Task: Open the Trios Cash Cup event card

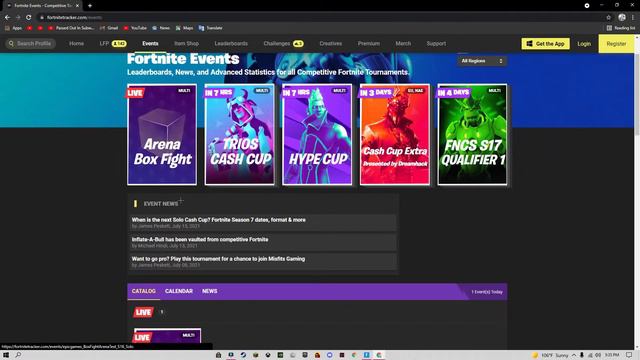Action: [240, 134]
